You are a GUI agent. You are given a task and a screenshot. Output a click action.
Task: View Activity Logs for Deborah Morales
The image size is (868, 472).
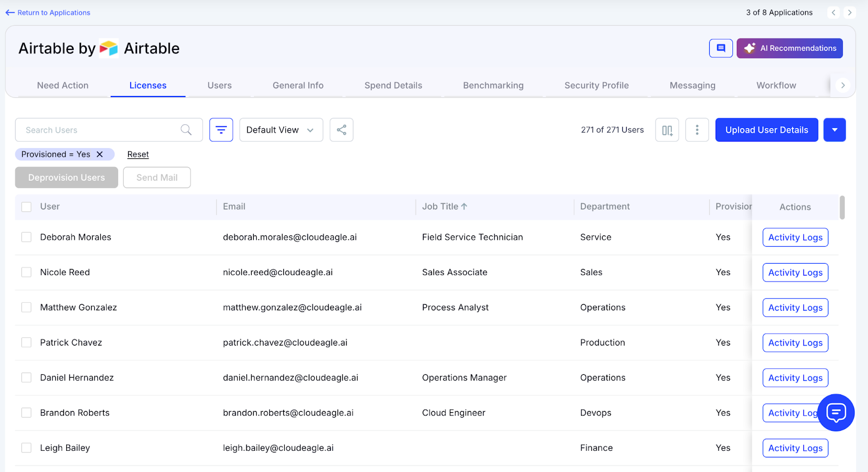[x=795, y=238]
